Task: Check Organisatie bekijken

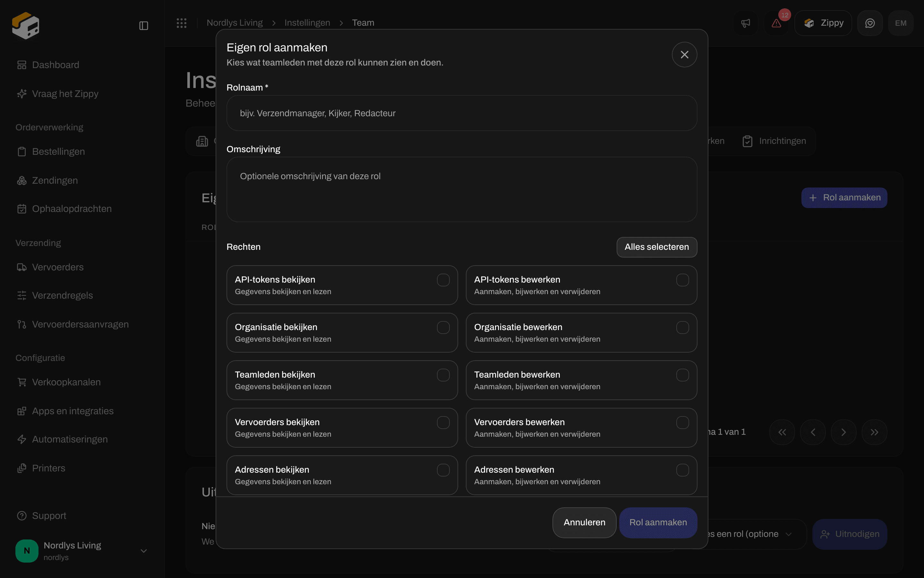Action: [443, 328]
